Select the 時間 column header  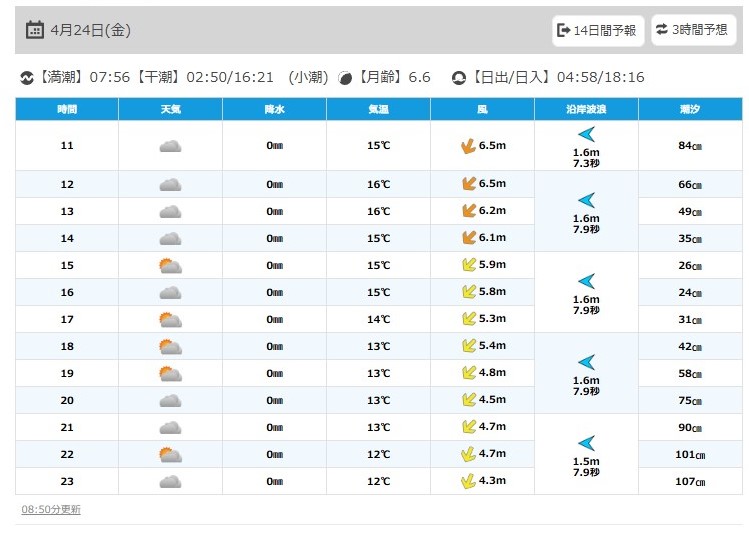coord(67,108)
